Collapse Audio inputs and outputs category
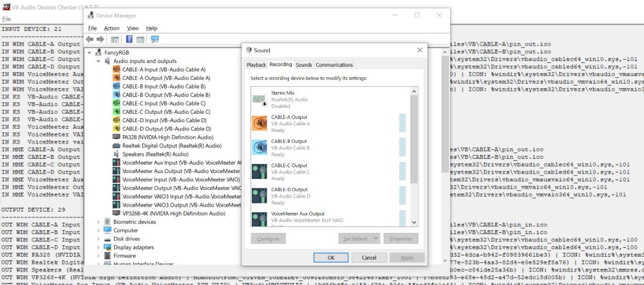This screenshot has height=285, width=644. [99, 61]
